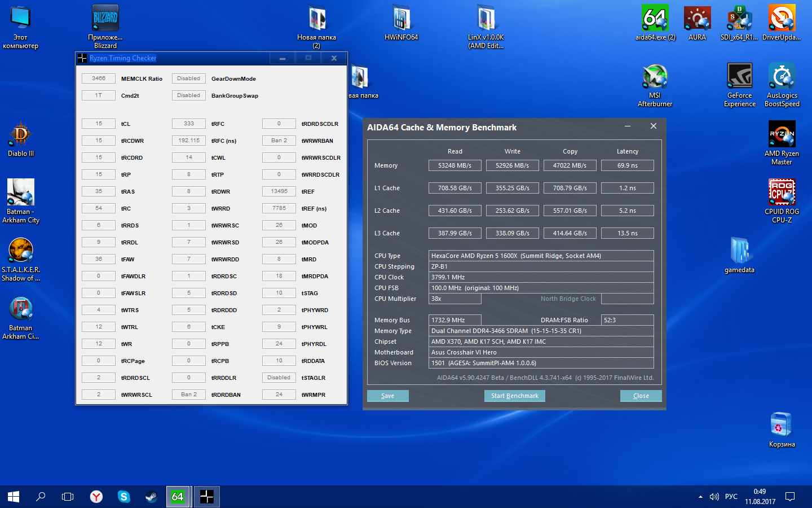Close the Ryzen Timing Checker window
Screen dimensions: 812x508
pos(334,58)
